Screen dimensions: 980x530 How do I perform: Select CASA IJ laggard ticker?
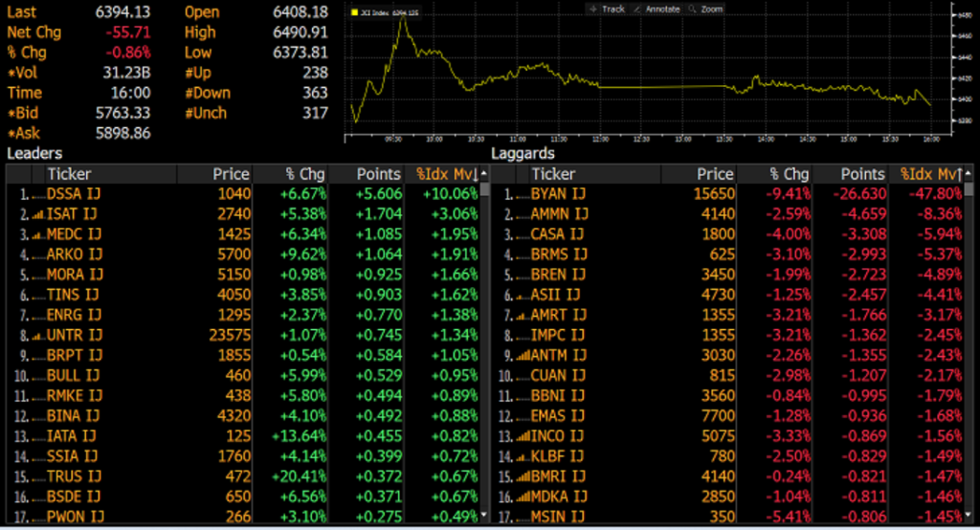coord(557,234)
